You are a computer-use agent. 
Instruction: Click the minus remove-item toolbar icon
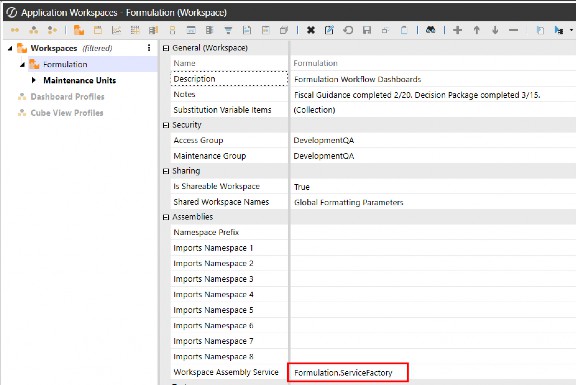coord(514,30)
